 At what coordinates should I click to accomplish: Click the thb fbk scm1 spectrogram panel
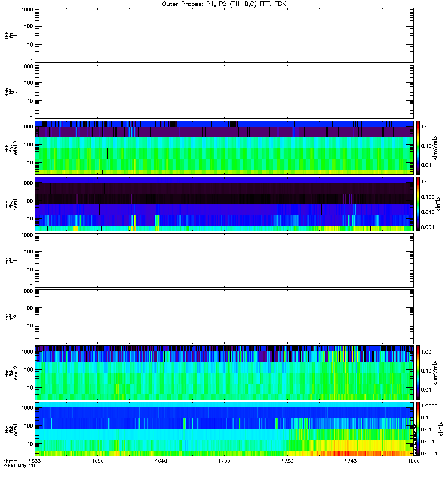tap(224, 204)
